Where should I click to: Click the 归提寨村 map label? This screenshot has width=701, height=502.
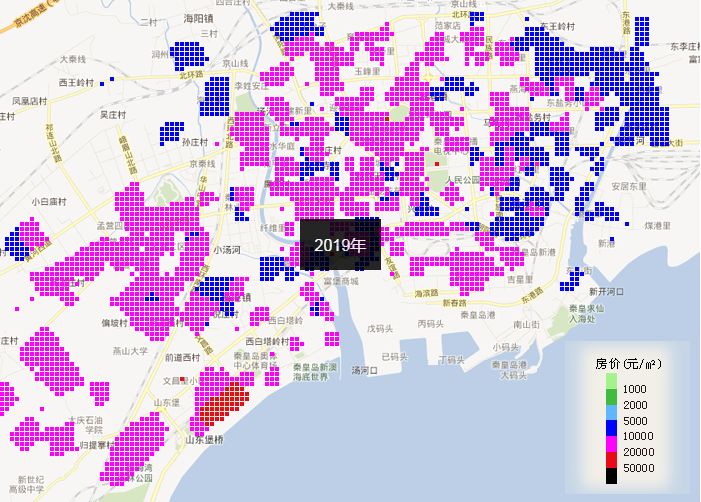coord(97,445)
